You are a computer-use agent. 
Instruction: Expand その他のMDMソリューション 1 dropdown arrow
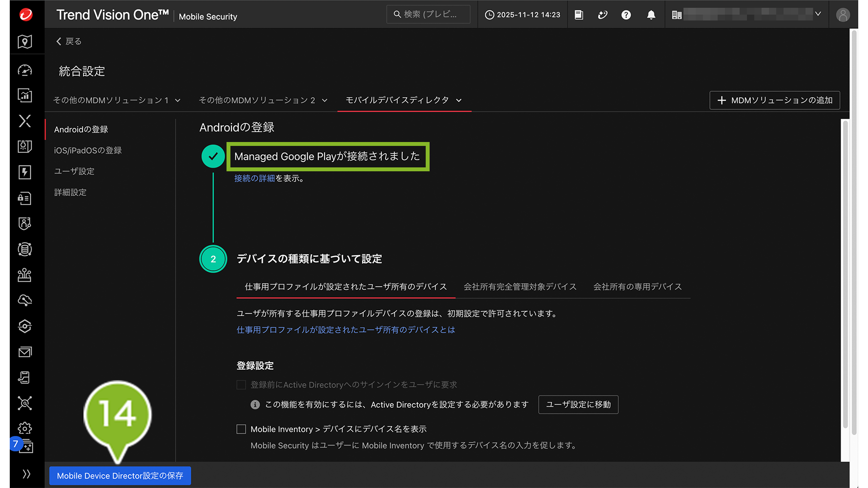[178, 101]
